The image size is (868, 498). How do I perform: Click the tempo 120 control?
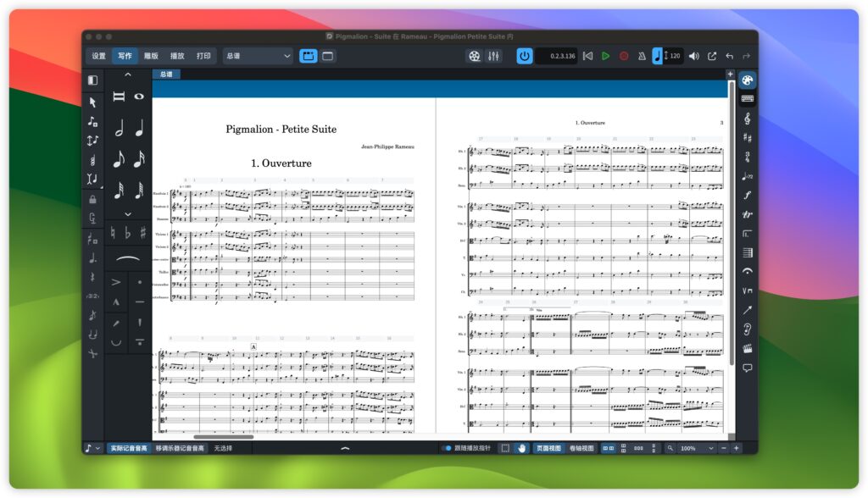[x=674, y=56]
